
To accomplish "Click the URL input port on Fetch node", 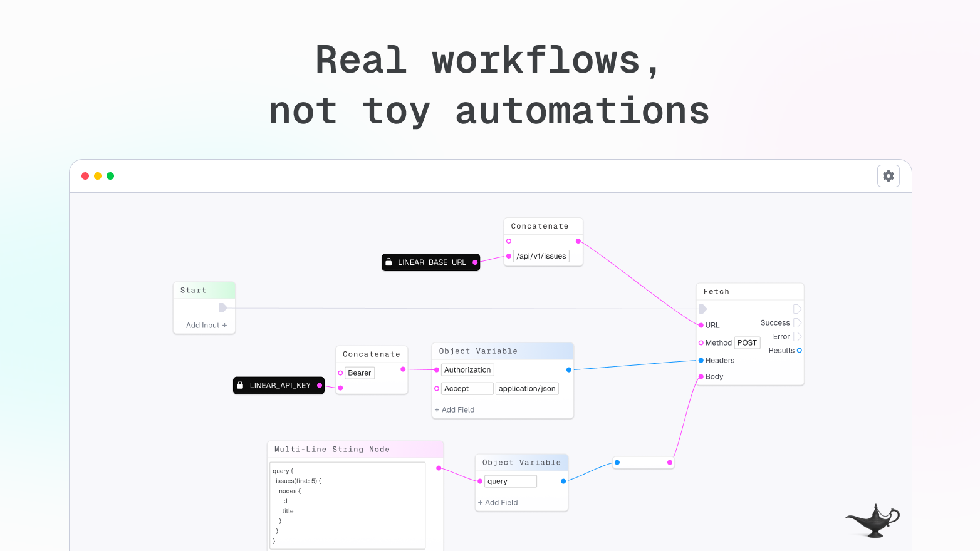I will coord(700,325).
